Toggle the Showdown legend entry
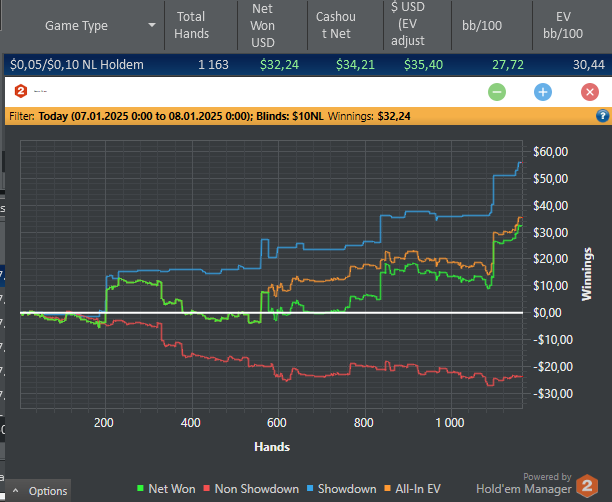The image size is (612, 502). click(x=341, y=489)
